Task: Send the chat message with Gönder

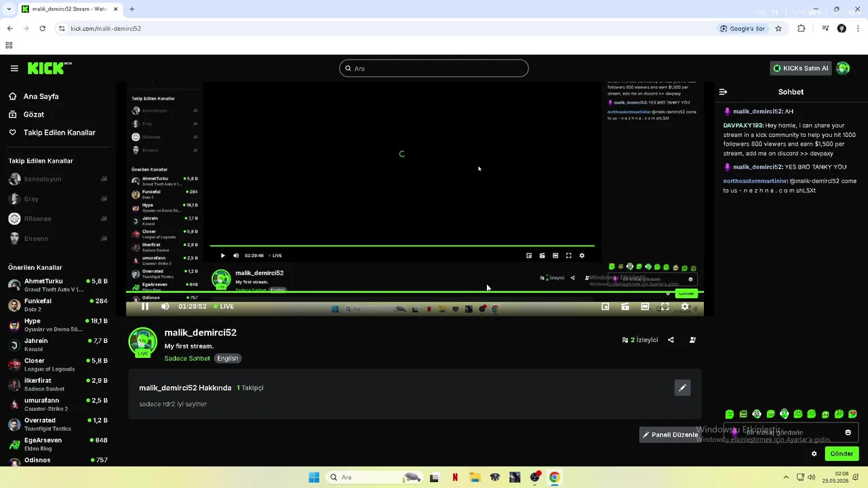Action: click(x=842, y=453)
